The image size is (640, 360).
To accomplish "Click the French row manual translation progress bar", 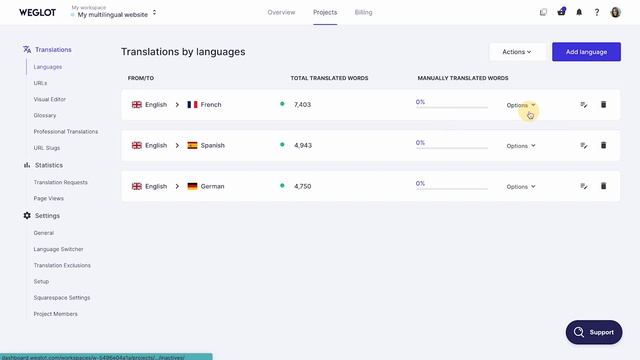I will coord(451,107).
